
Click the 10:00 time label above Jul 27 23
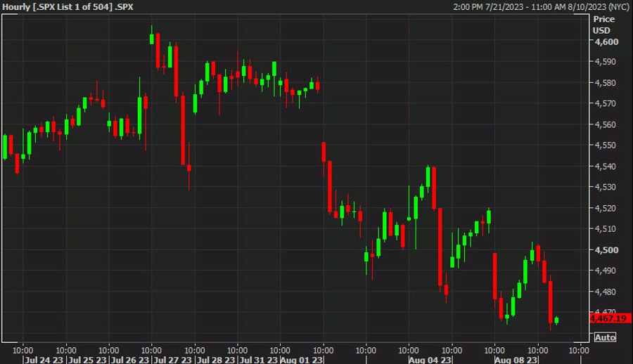pyautogui.click(x=151, y=350)
